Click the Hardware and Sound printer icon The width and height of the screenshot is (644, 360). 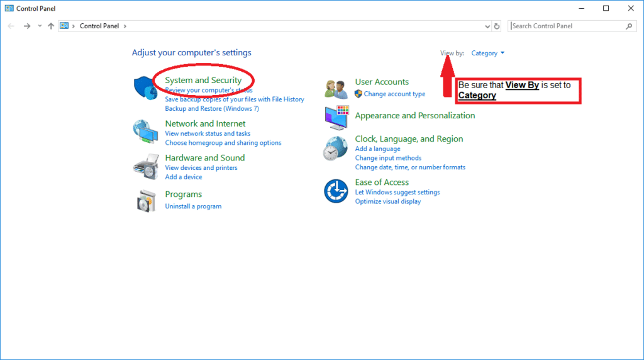(146, 166)
